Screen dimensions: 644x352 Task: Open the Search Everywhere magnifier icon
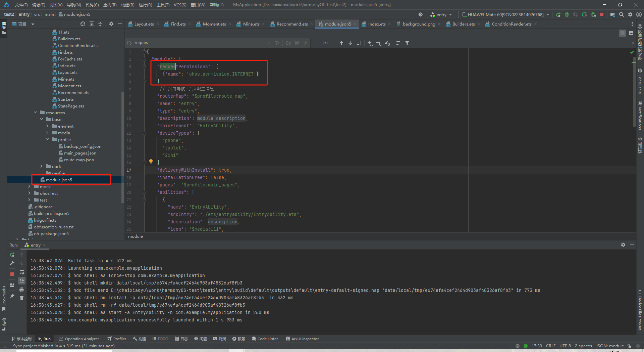pyautogui.click(x=622, y=14)
